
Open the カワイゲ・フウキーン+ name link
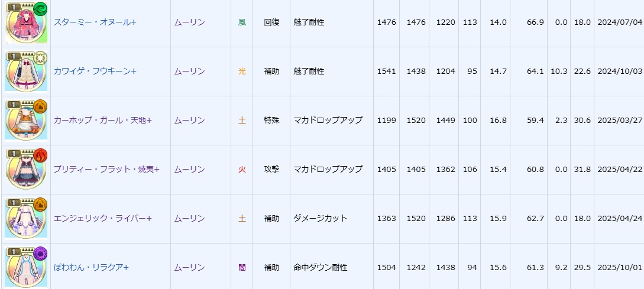[x=95, y=72]
